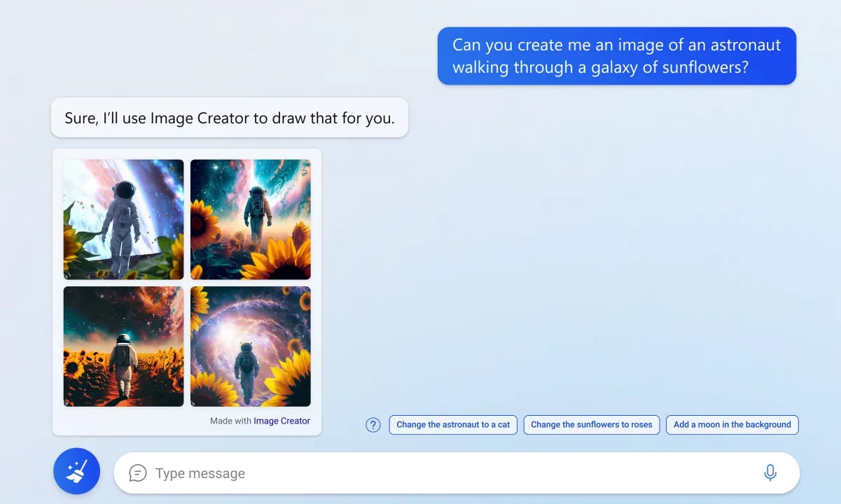Open the bottom-right astronaut in swirling galaxy image

(x=251, y=346)
